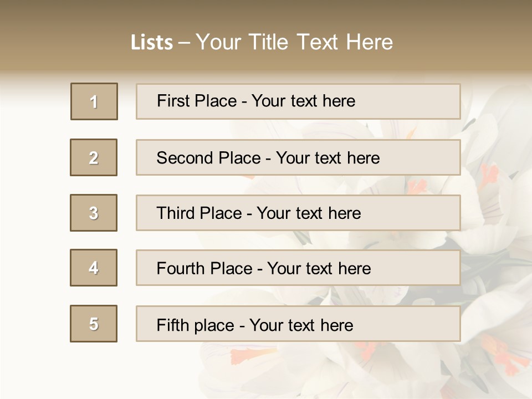Click the "Fourth Place" text box
The height and width of the screenshot is (399, 532).
point(298,268)
